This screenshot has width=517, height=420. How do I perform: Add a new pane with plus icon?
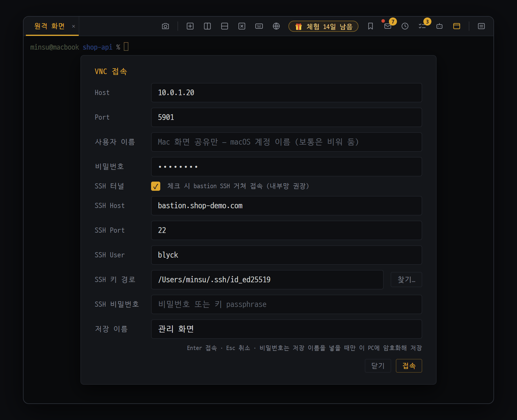tap(190, 26)
